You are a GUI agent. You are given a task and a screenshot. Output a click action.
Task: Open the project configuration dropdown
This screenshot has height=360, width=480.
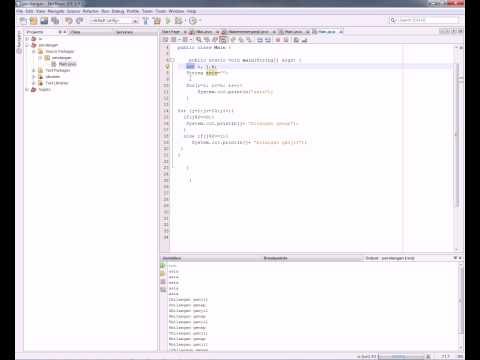(114, 21)
